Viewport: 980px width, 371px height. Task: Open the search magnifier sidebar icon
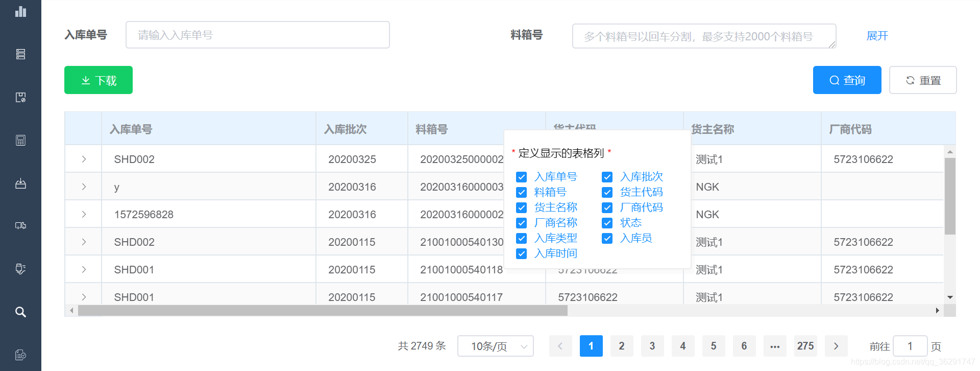[x=20, y=312]
